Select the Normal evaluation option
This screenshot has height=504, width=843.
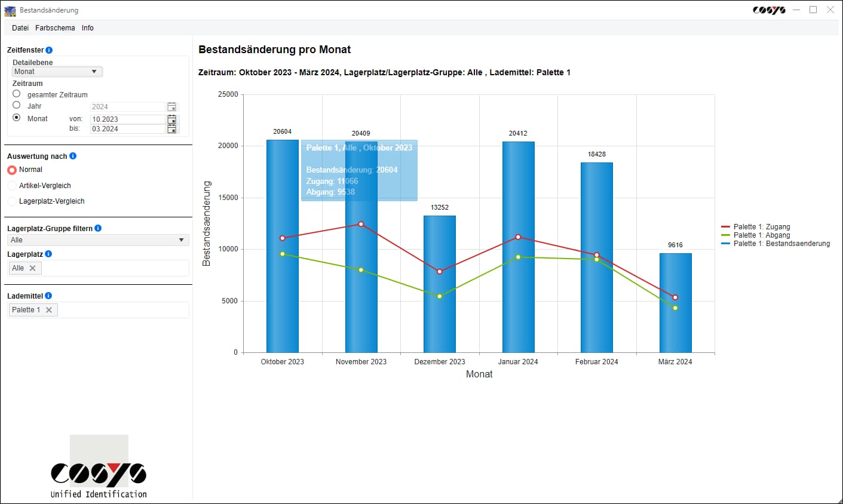click(x=12, y=170)
